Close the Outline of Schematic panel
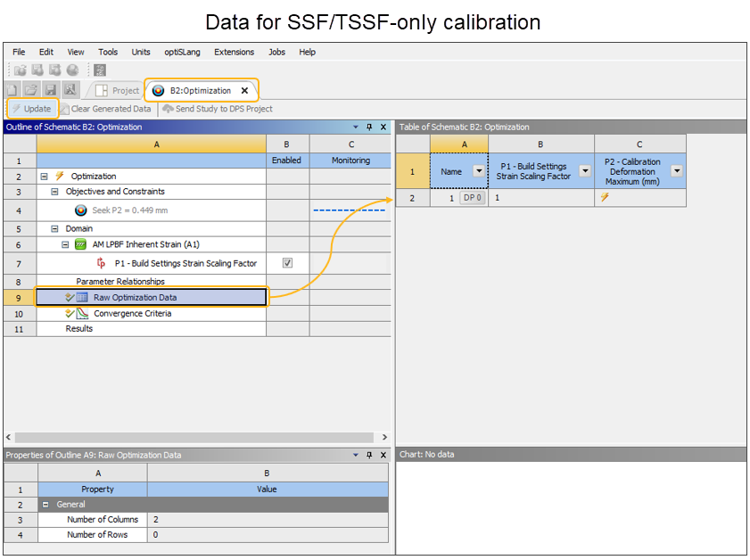This screenshot has height=560, width=750. [x=383, y=127]
